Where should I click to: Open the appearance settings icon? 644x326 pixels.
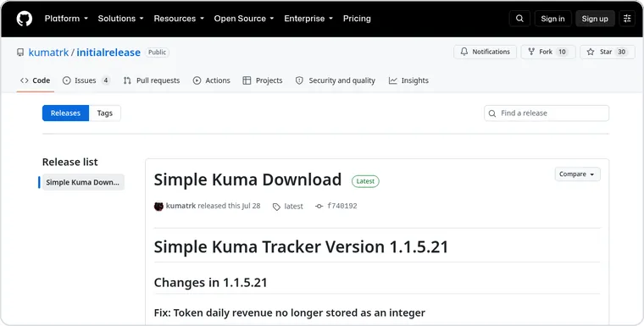627,19
